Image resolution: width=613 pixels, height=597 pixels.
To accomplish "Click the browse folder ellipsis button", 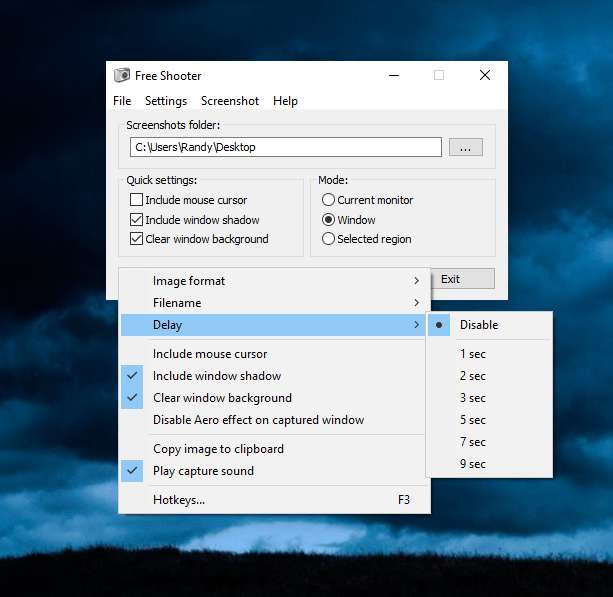I will [466, 147].
